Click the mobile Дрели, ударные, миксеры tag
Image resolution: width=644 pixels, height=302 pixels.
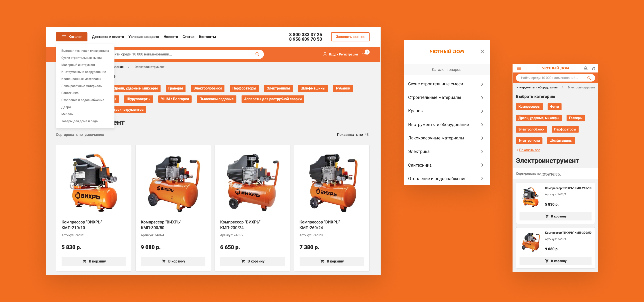click(539, 118)
